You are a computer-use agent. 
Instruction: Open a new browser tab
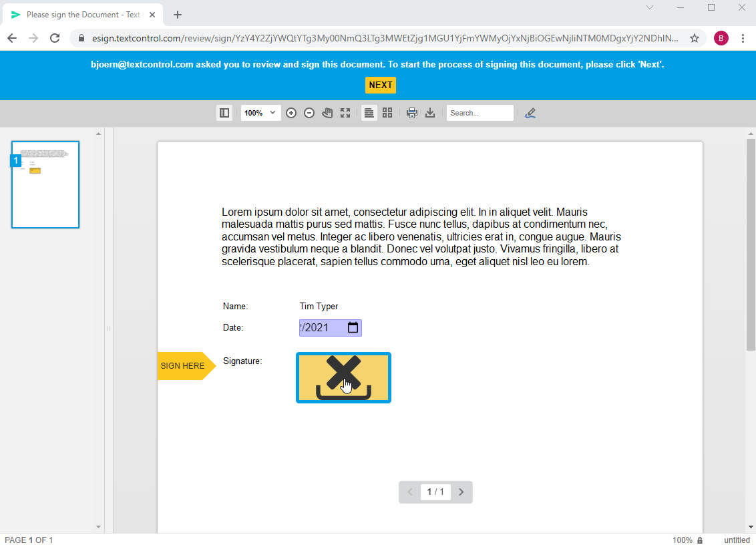coord(178,15)
